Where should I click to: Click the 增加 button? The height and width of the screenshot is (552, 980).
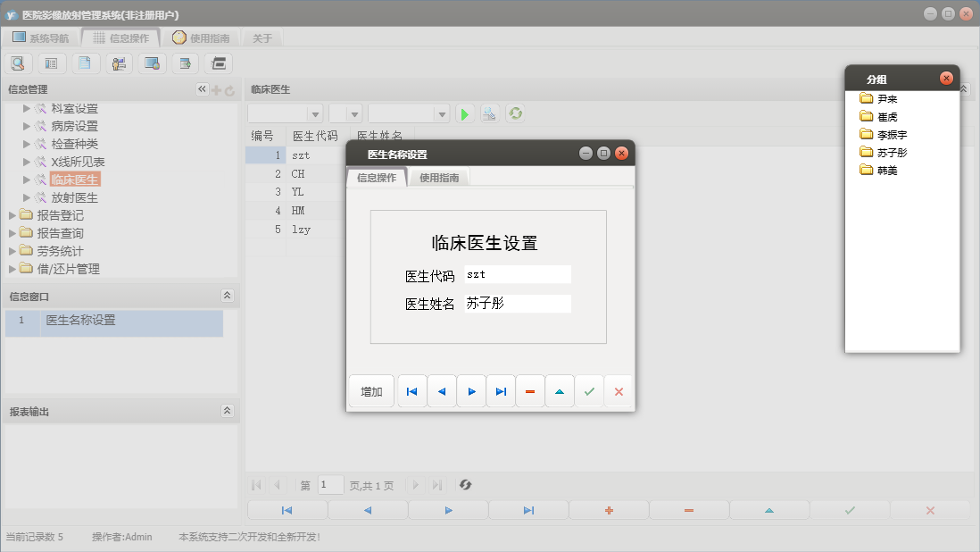[371, 392]
